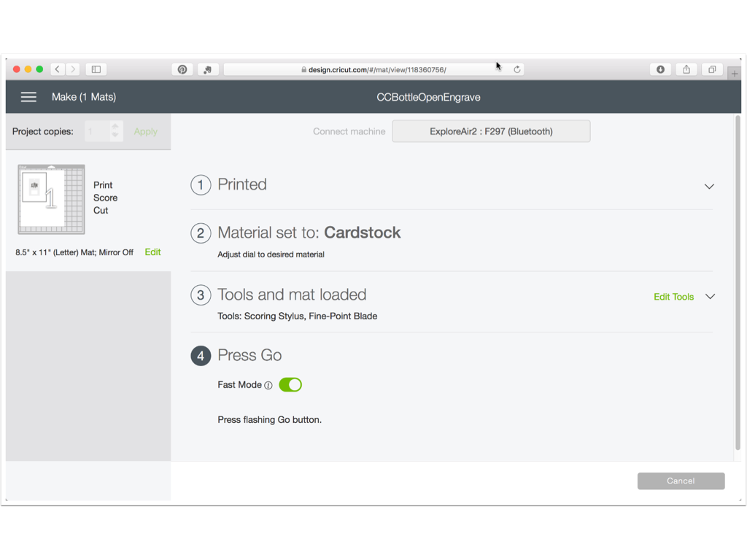Click the Fast Mode info icon
The image size is (747, 560).
(268, 385)
